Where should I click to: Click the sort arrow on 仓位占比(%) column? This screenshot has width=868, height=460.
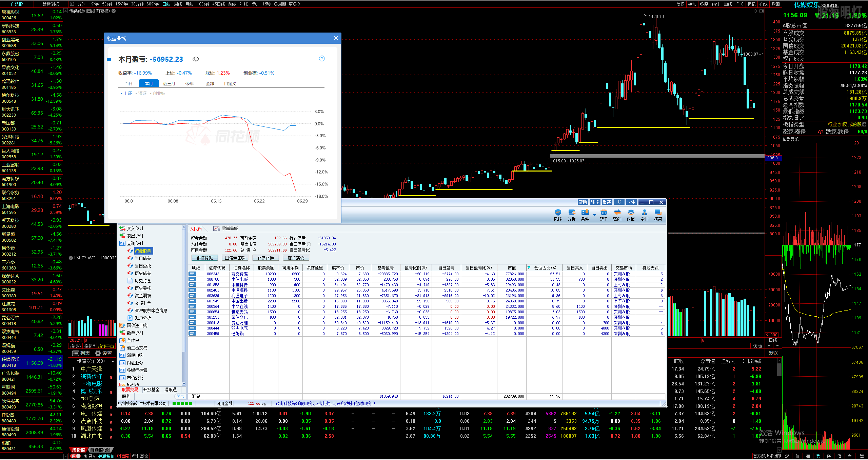point(529,268)
